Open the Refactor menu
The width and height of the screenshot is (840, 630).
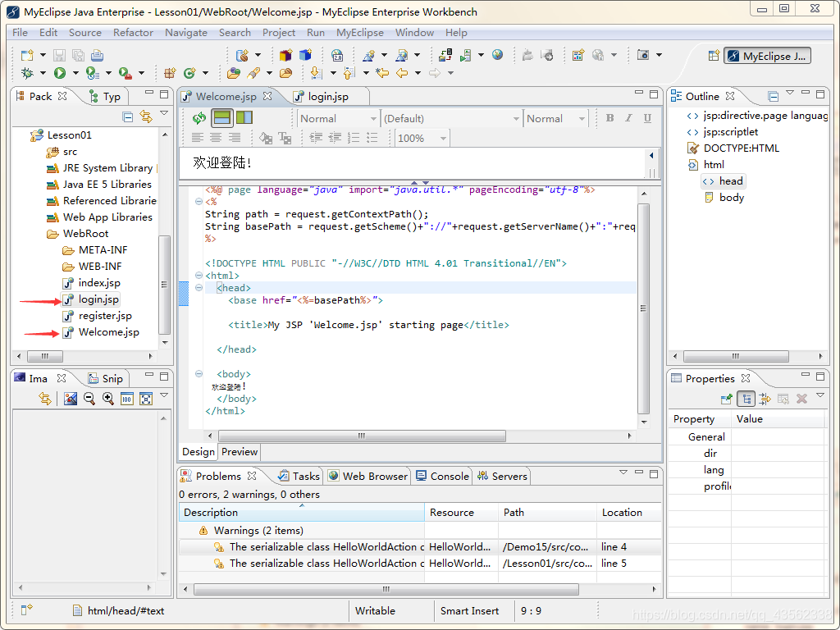pyautogui.click(x=133, y=33)
